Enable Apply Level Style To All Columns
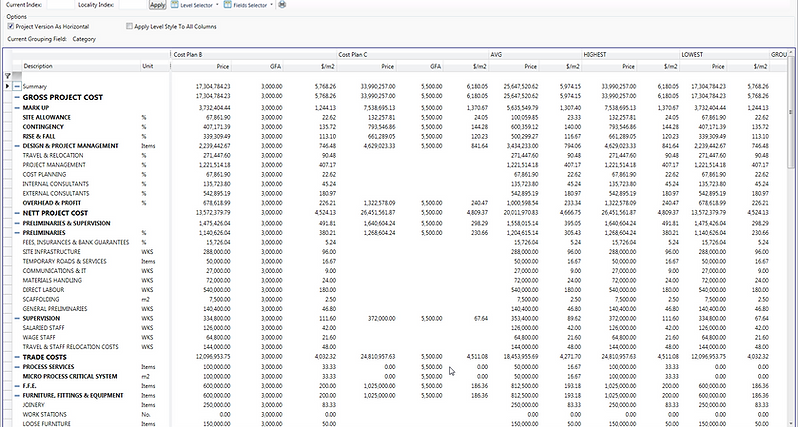Image resolution: width=798 pixels, height=427 pixels. tap(129, 26)
